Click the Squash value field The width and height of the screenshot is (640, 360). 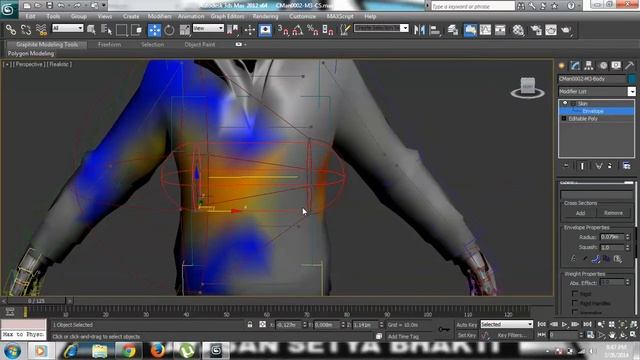(612, 247)
